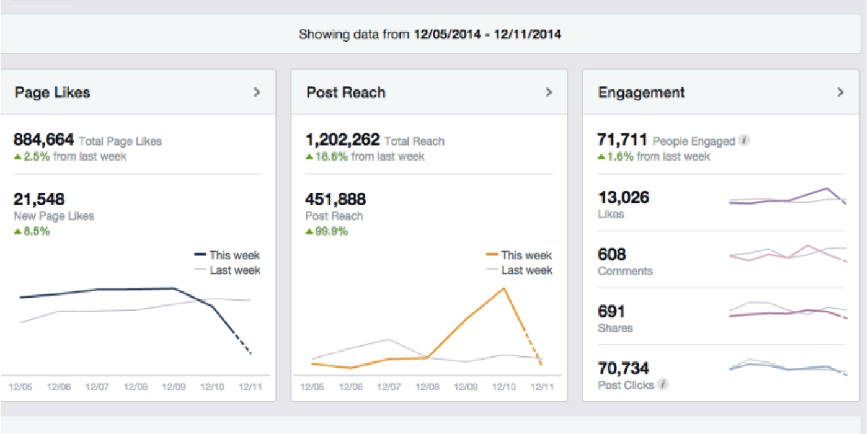Click the 13,026 Likes value
Viewport: 868px width, 434px height.
point(624,198)
